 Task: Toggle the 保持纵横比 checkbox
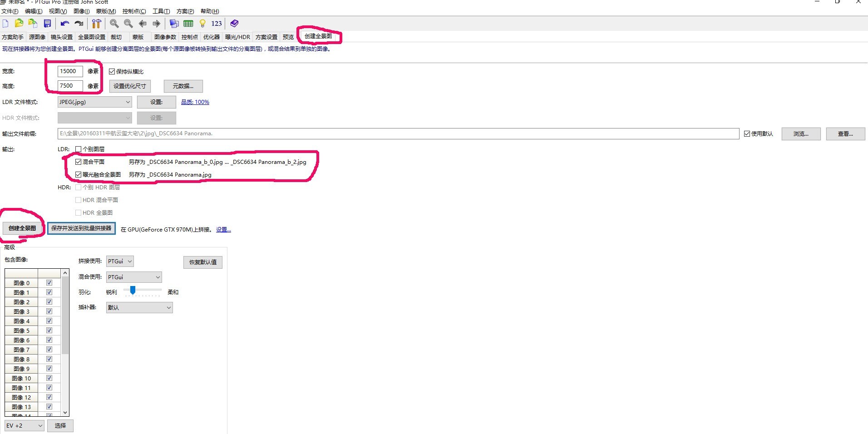(112, 72)
